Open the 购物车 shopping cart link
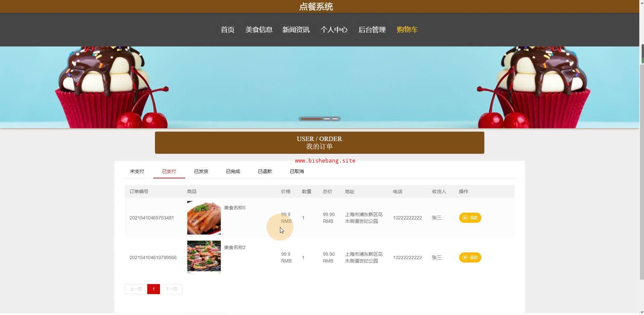The image size is (644, 315). click(x=407, y=30)
